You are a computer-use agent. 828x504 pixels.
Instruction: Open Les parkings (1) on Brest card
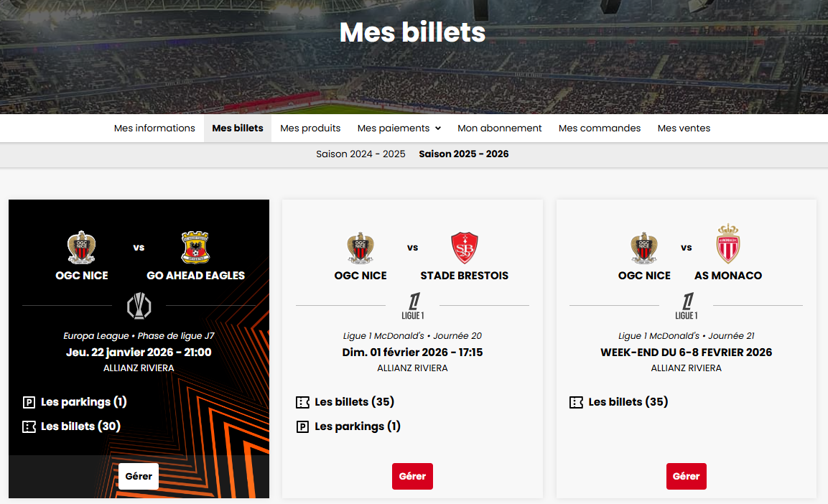click(357, 426)
